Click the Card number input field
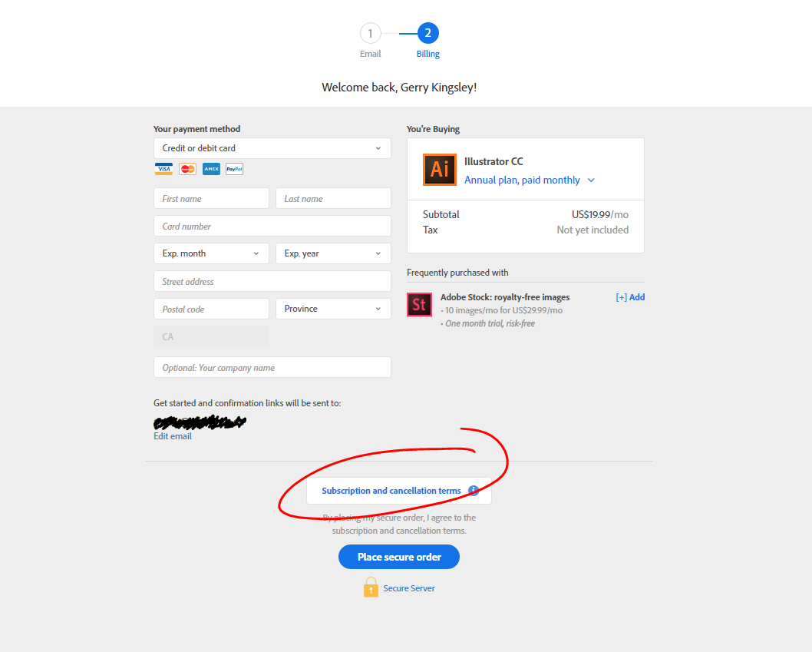Screen dimensions: 812x652 click(272, 226)
